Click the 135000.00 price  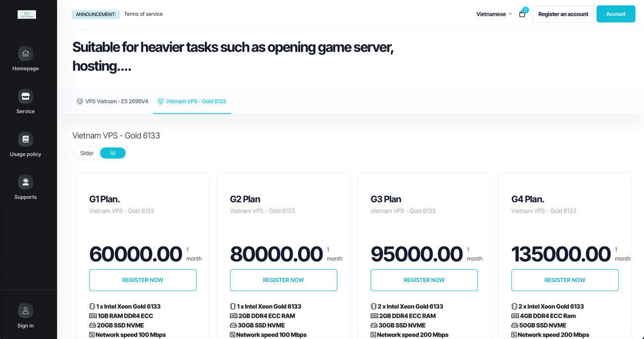tap(561, 254)
